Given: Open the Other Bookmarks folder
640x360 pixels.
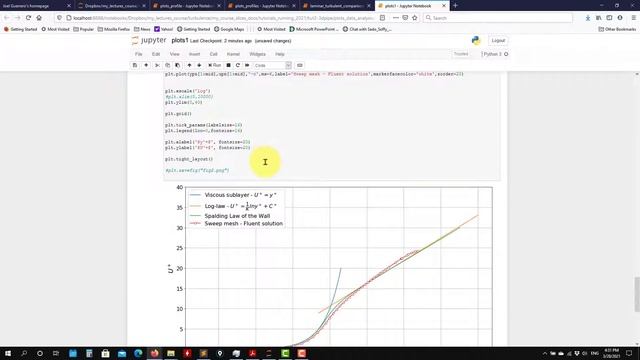Looking at the screenshot, I should pos(617,29).
